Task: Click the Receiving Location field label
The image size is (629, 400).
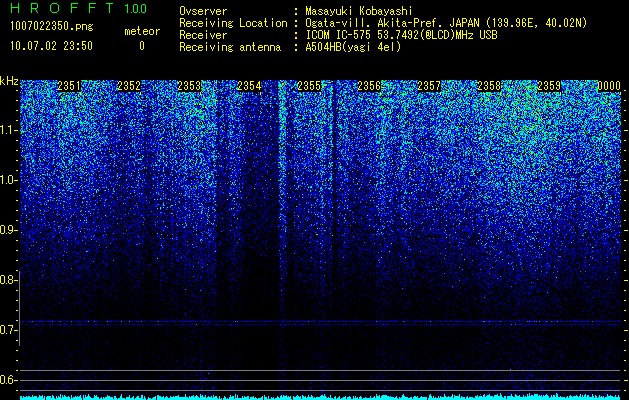Action: tap(233, 23)
